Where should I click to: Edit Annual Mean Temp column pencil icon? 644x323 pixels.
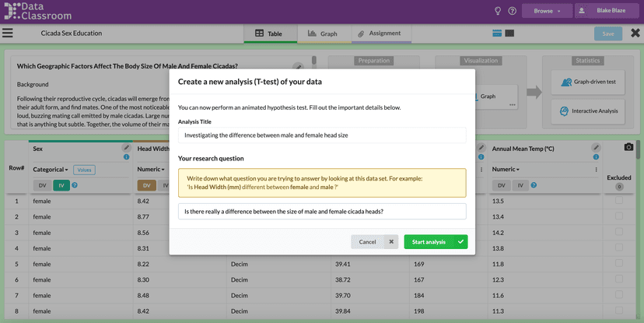coord(596,148)
